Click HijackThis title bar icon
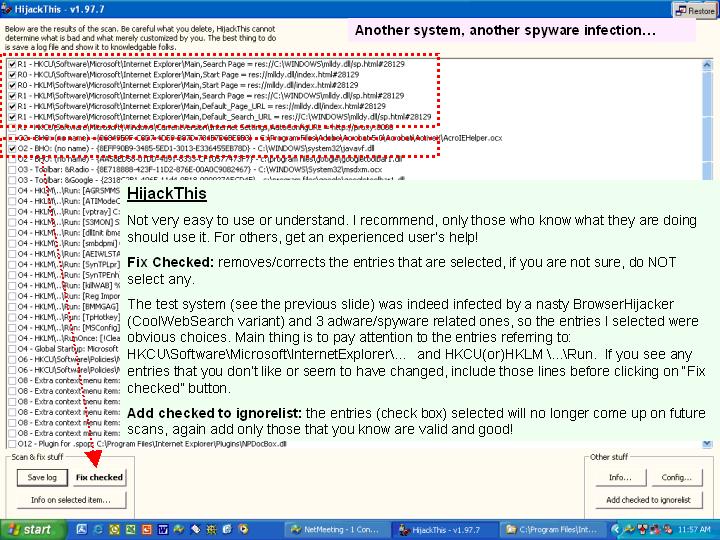 coord(6,9)
